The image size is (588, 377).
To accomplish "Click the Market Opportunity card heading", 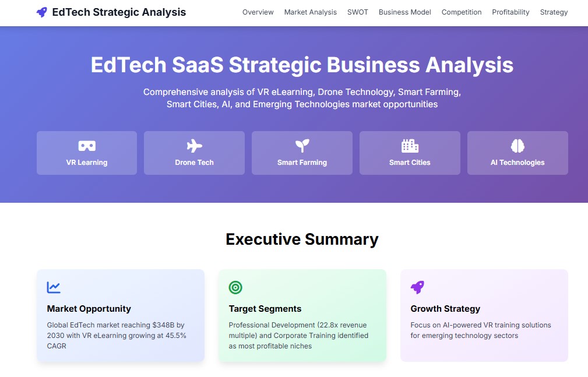I will point(89,309).
